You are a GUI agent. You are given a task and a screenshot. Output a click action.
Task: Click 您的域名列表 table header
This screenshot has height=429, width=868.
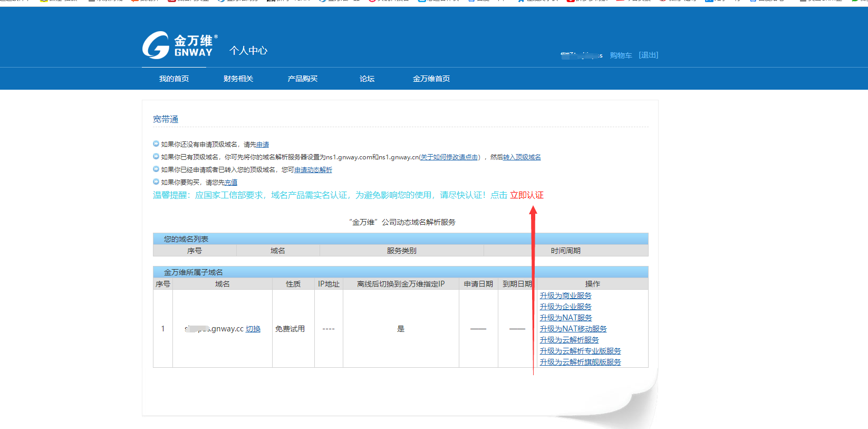400,239
